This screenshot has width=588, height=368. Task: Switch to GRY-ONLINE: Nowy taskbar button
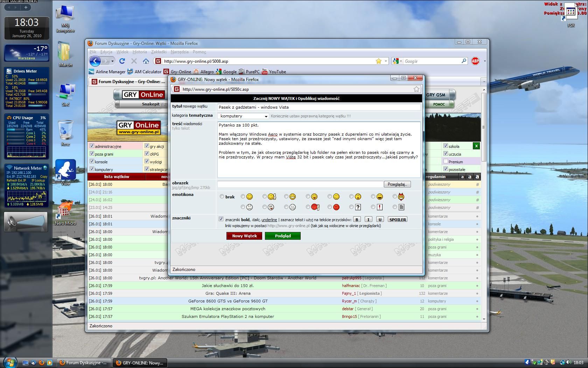(x=140, y=363)
